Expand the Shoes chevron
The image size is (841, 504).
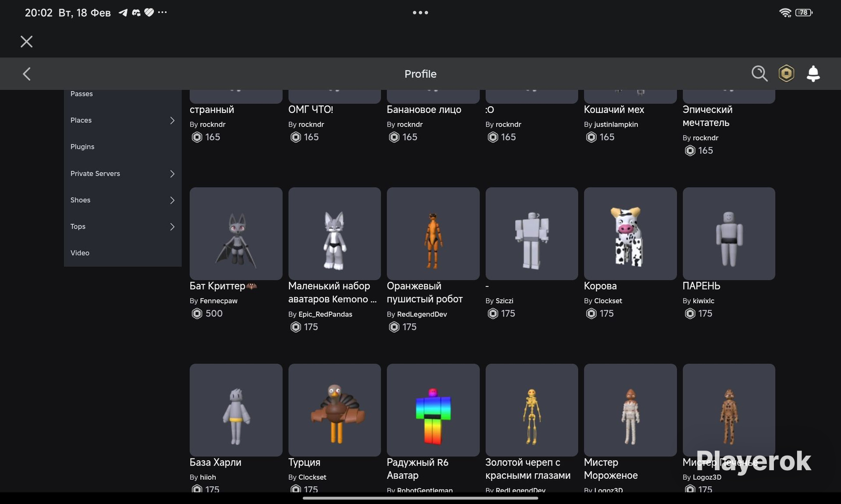(x=172, y=200)
